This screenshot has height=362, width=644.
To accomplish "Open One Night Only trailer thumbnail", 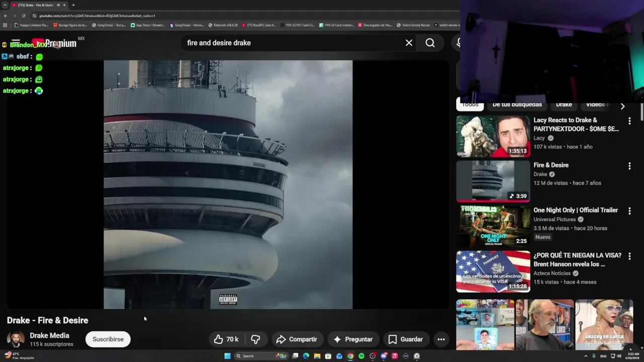I will pyautogui.click(x=493, y=226).
